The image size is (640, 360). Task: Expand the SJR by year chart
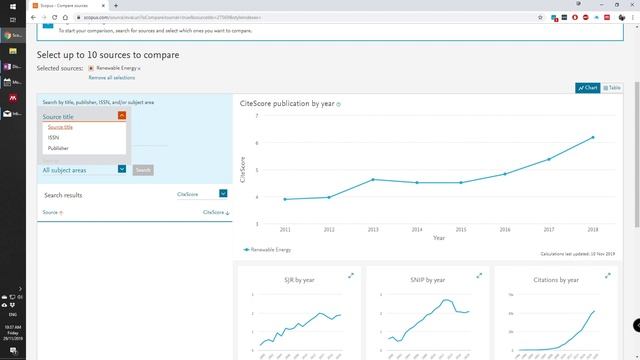coord(351,276)
